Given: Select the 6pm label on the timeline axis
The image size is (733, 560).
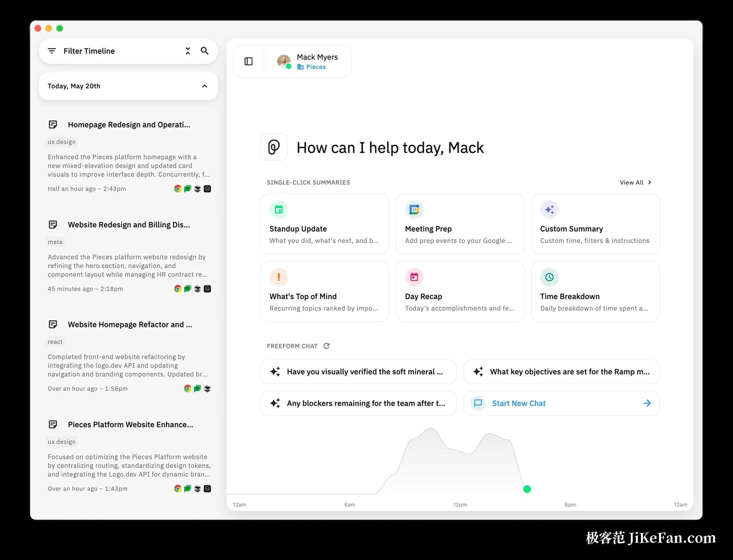Looking at the screenshot, I should click(570, 505).
